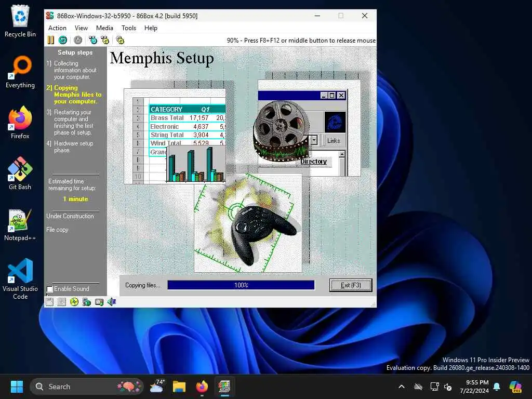The image size is (532, 399).
Task: Click step 2 'Copying Memphis files to your computer'
Action: [x=74, y=95]
